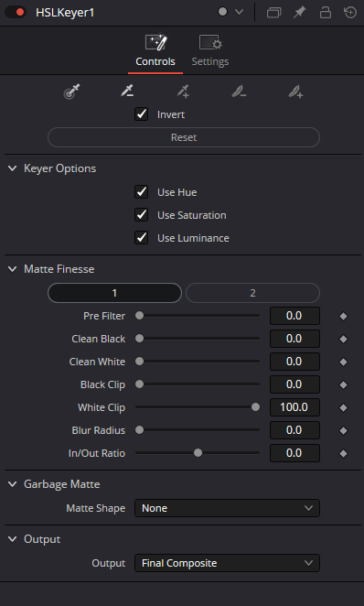Click the Clean White value field
Viewport: 364px width, 606px height.
pyautogui.click(x=294, y=362)
